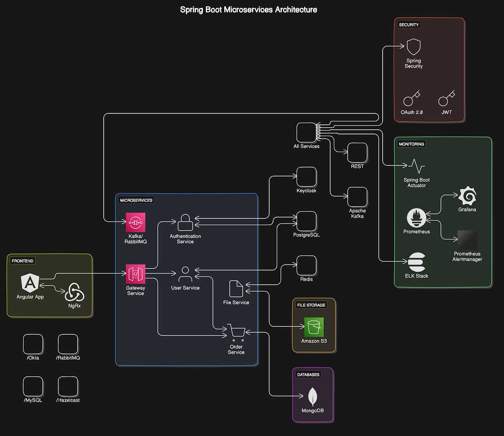
Task: Click the /RabbitMQ placeholder box
Action: [x=68, y=344]
